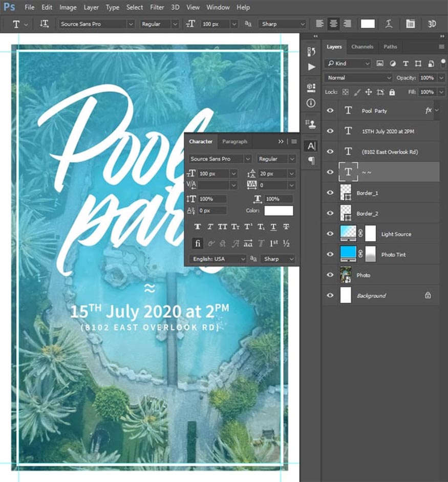Click text color swatch in options bar

click(368, 24)
